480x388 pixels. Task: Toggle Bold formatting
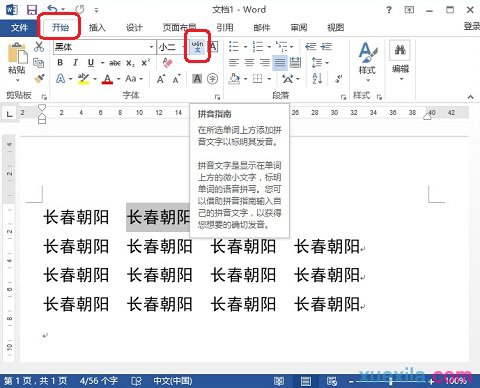pyautogui.click(x=60, y=62)
